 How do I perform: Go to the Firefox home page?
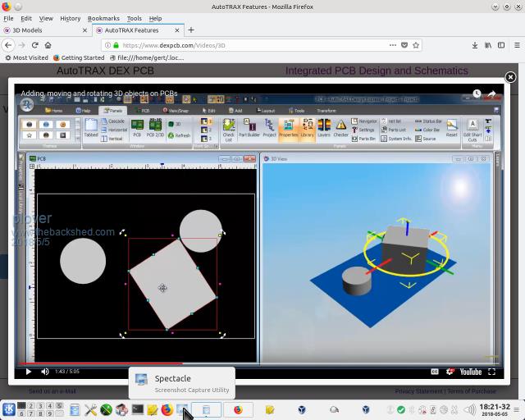48,45
